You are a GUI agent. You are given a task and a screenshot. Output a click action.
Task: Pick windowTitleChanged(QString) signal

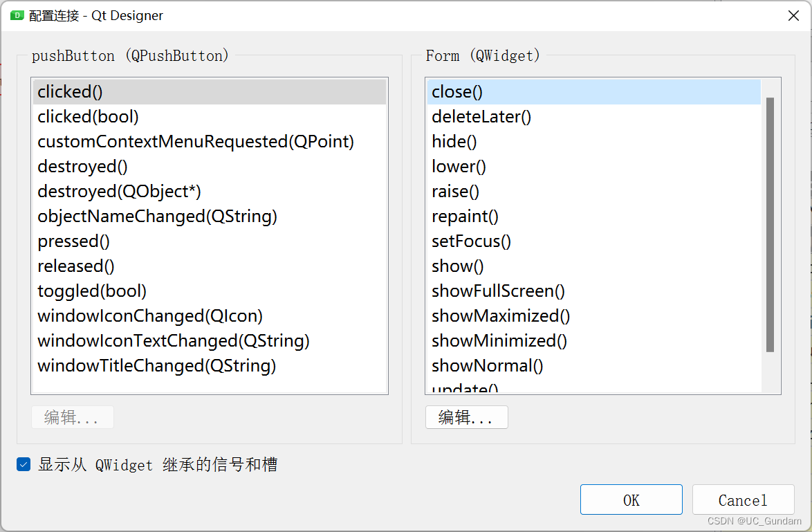tap(209, 365)
